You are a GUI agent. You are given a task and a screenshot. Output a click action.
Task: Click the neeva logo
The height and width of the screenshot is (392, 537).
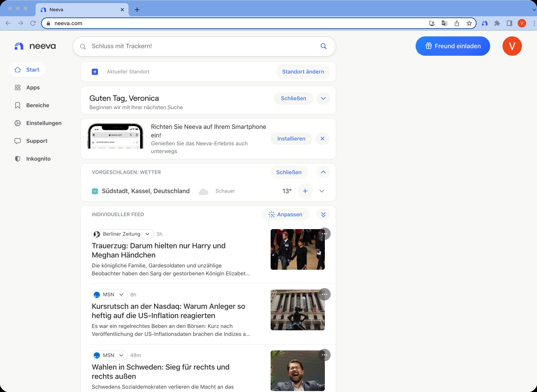point(35,46)
